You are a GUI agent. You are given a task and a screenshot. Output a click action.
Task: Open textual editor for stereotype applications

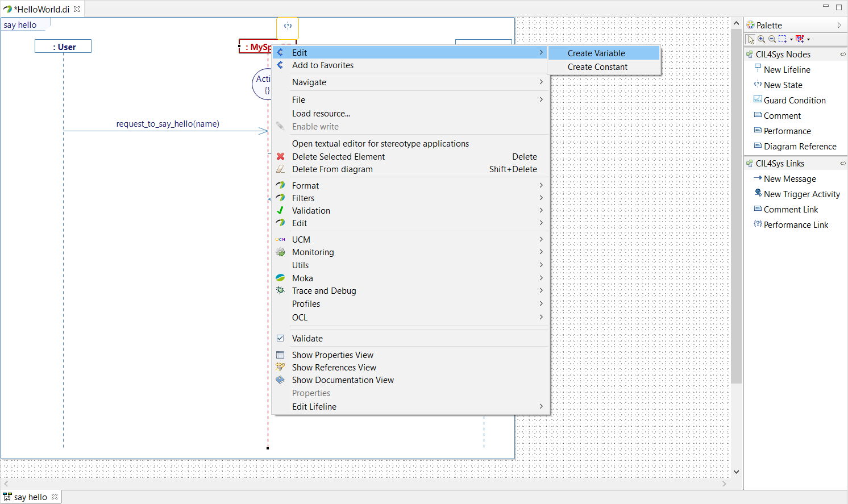click(x=410, y=144)
